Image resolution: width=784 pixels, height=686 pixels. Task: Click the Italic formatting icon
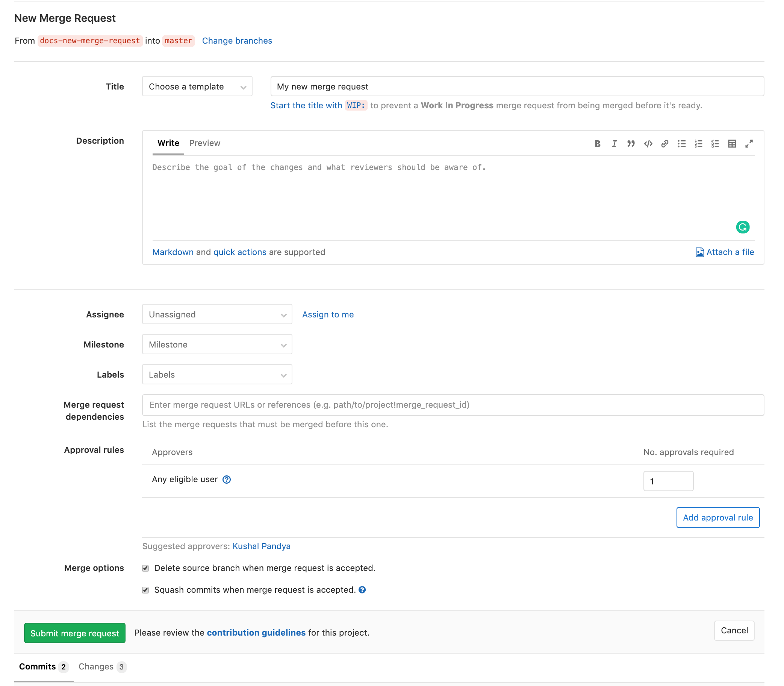click(x=613, y=143)
